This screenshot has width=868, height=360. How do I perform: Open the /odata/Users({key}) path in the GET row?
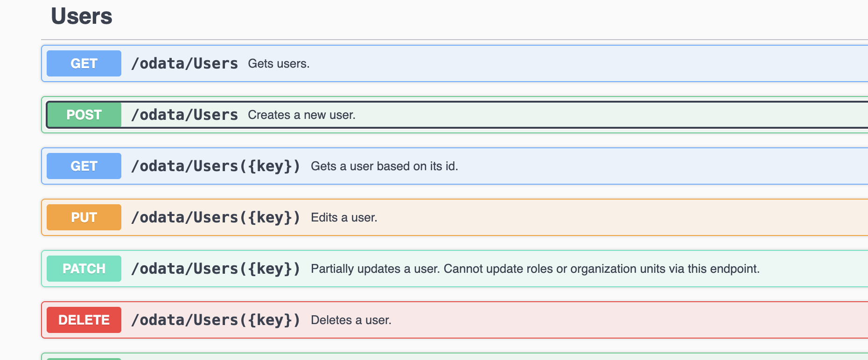click(x=216, y=166)
